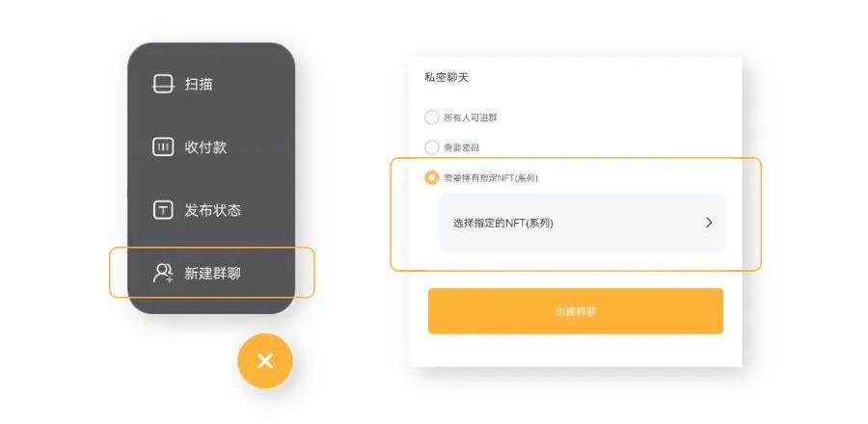This screenshot has width=868, height=424.
Task: Select the 所有人可进群 radio button
Action: tap(431, 118)
